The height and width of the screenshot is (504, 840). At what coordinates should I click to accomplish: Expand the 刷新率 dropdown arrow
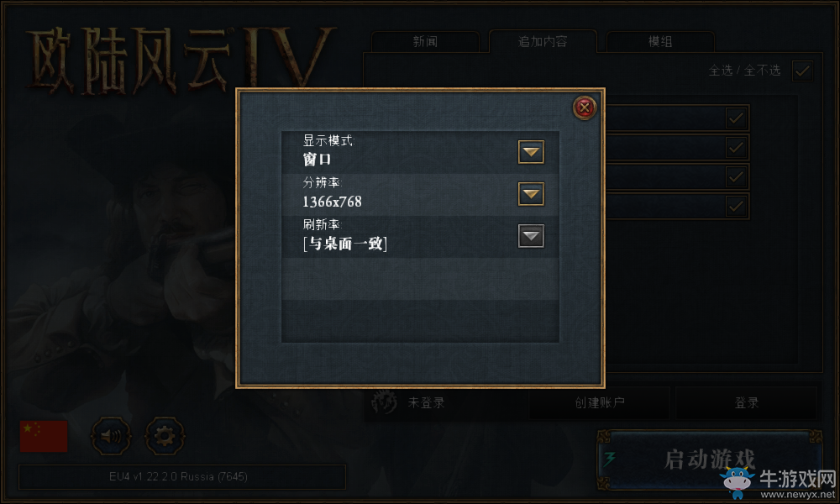coord(531,236)
